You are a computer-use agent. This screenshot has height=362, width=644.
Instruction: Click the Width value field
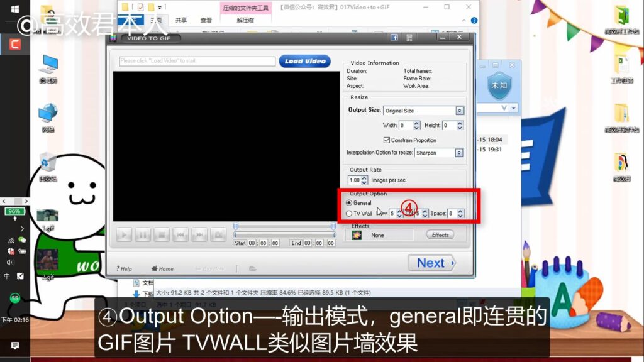tap(406, 125)
